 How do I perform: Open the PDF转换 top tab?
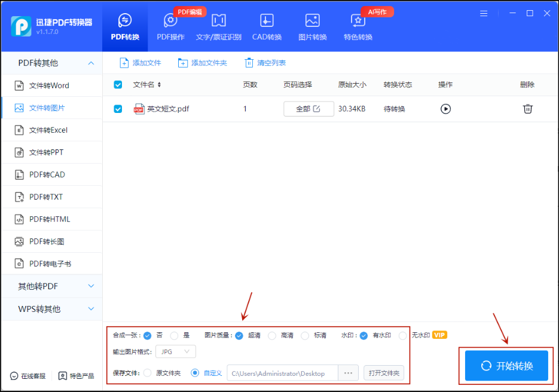125,27
